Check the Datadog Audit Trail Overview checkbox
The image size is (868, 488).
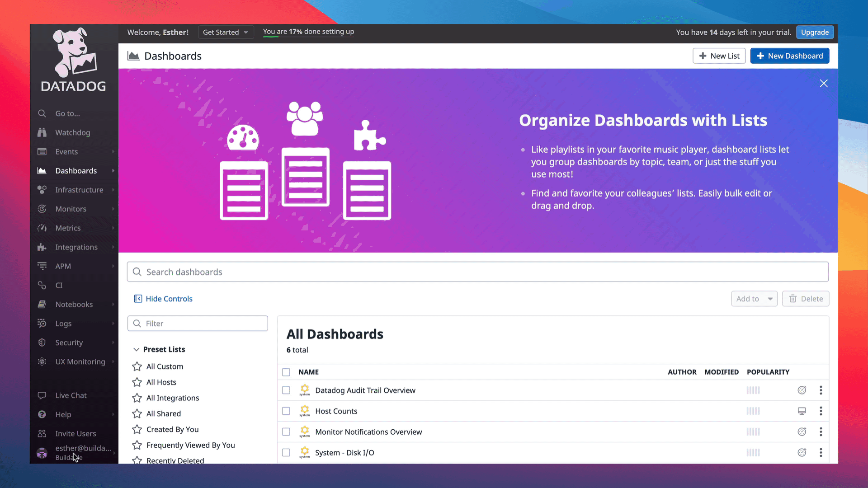286,390
